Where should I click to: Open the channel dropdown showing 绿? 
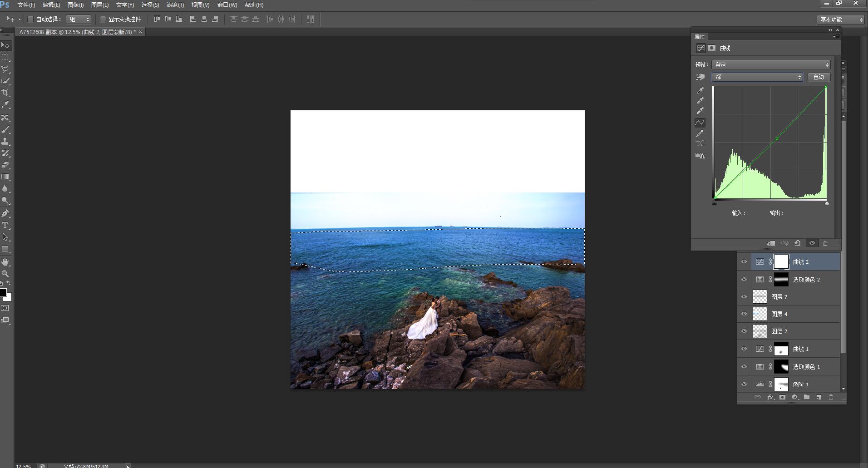(x=757, y=77)
